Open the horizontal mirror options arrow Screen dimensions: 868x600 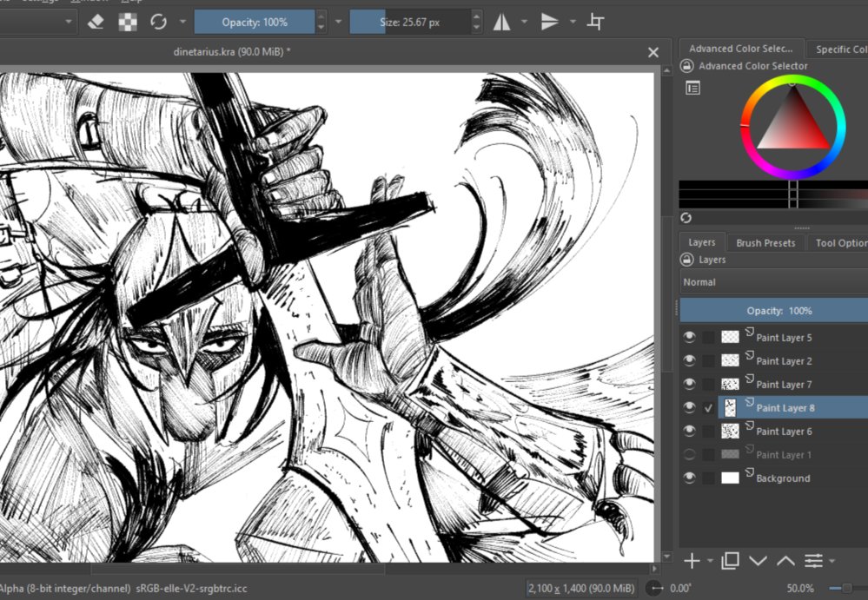tap(524, 22)
